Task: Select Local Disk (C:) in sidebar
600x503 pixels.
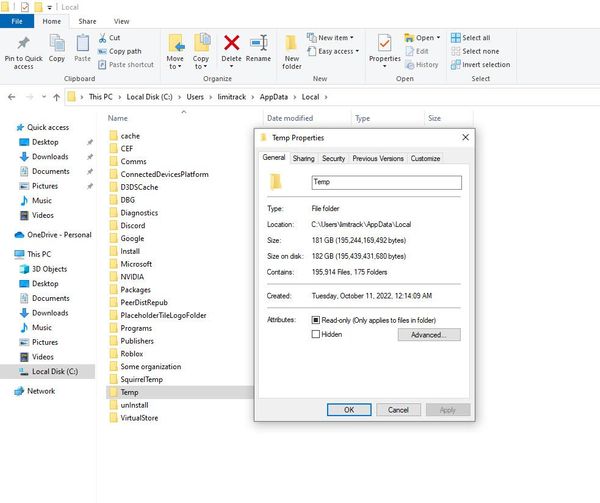Action: coord(47,371)
